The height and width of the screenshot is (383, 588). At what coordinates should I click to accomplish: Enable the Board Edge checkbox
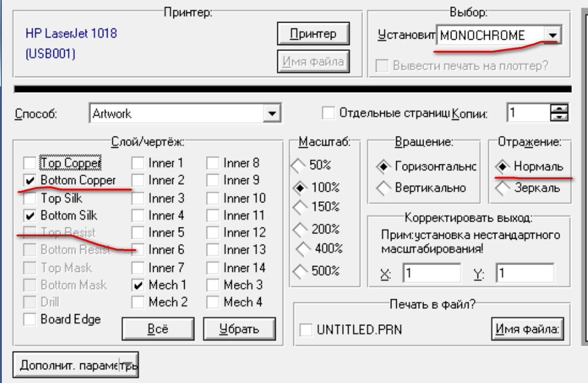30,319
